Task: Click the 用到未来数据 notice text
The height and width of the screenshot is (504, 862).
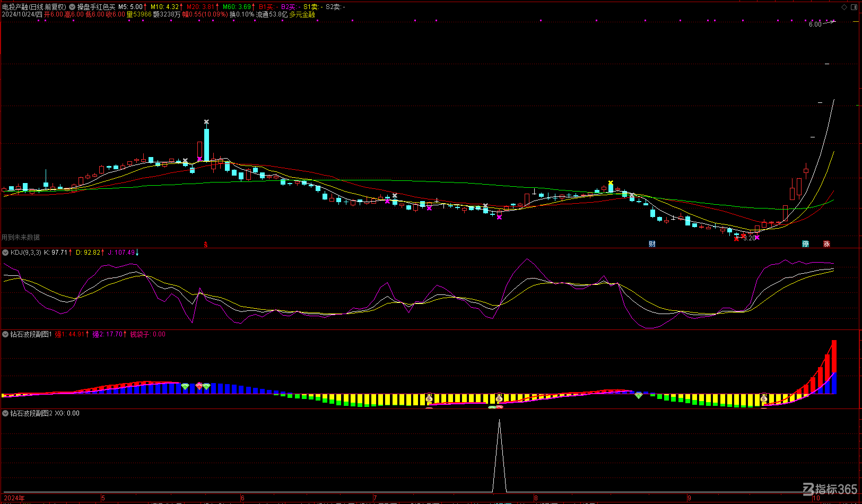Action: (x=21, y=237)
